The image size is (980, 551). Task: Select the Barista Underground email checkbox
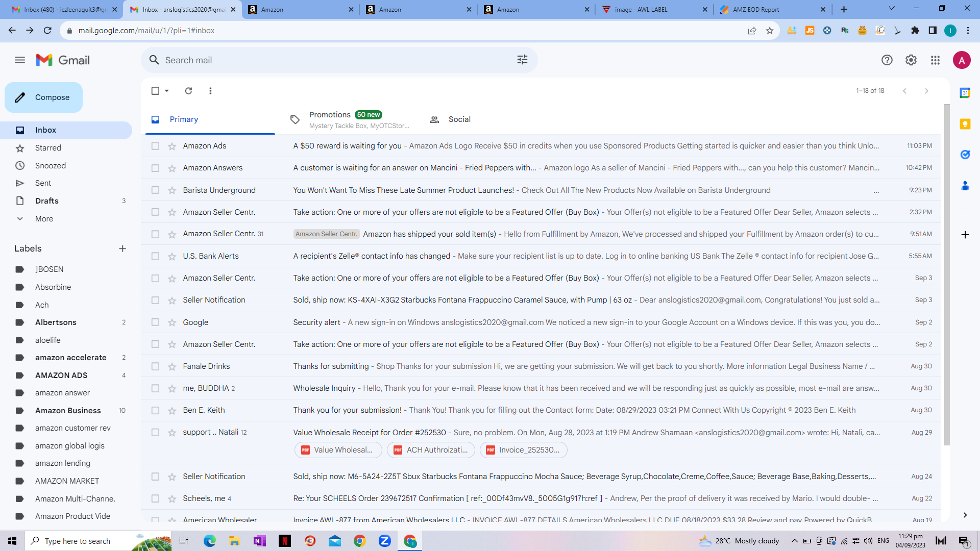coord(155,190)
